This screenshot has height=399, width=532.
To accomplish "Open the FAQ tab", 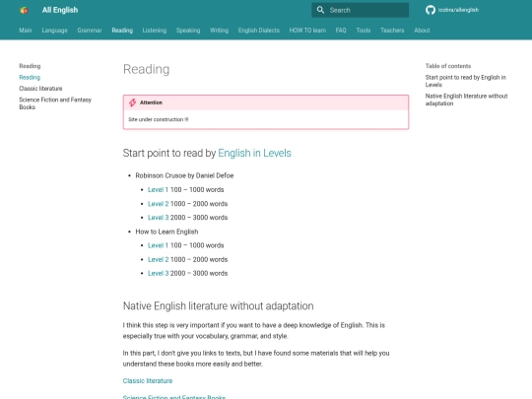I will [341, 31].
